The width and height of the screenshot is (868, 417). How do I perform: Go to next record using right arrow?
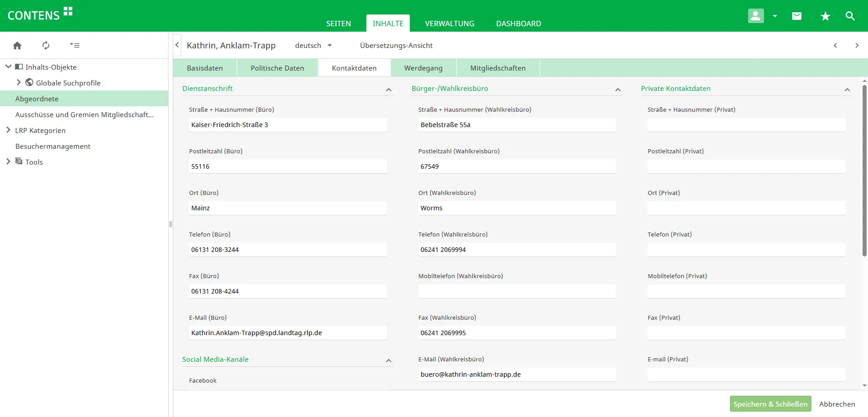[857, 45]
